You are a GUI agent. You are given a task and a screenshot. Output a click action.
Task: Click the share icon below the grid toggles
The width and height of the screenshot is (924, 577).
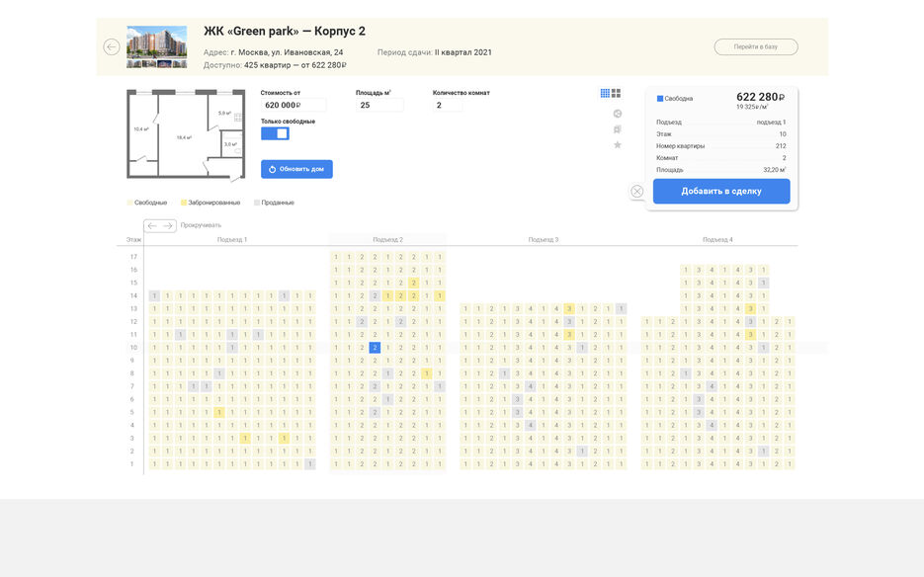(x=618, y=114)
